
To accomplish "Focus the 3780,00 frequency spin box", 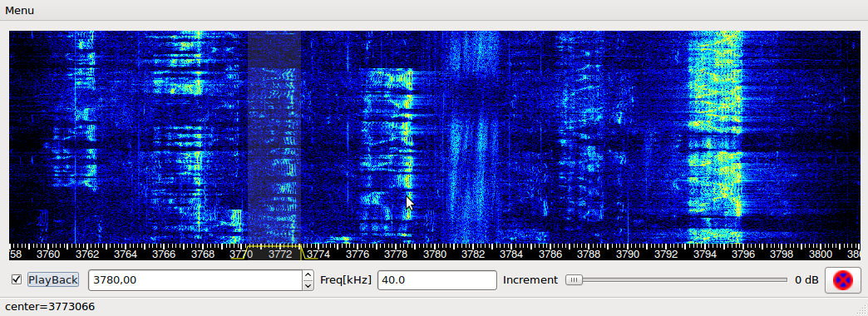I will 195,280.
